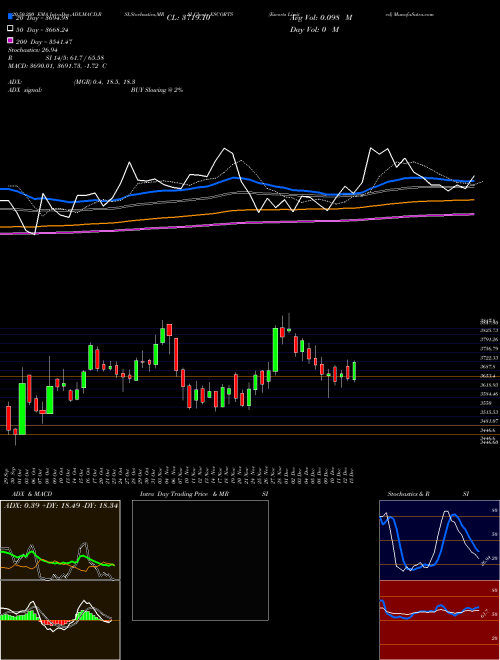This screenshot has width=500, height=660.
Task: Click the 3722.33 price axis label
Action: coord(489,357)
